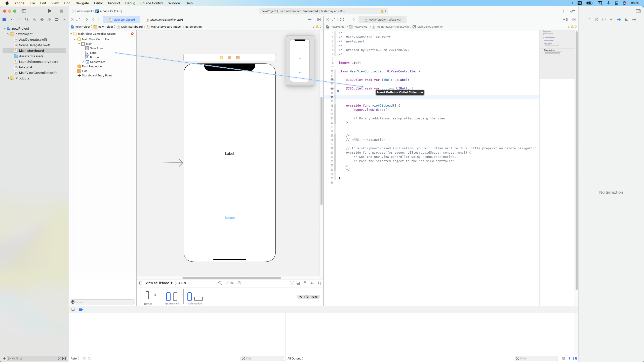The height and width of the screenshot is (362, 644).
Task: Expand the Constraints tree item
Action: 83,62
